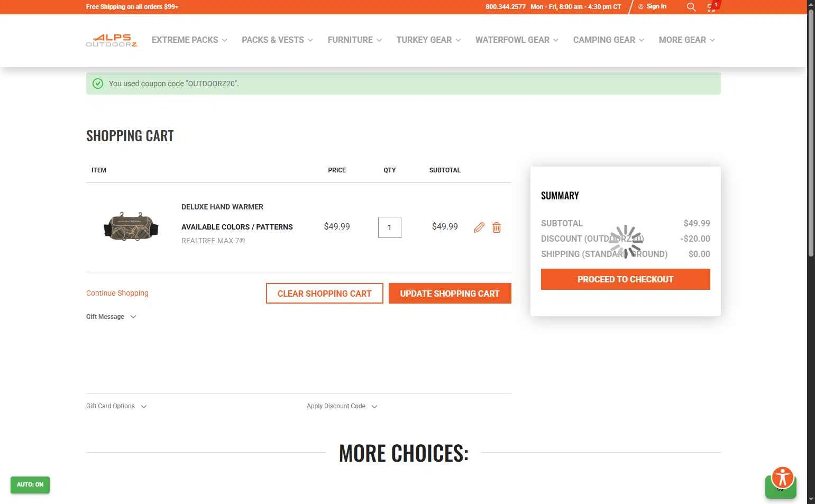
Task: Click the Realtree MAX-7 pattern text
Action: point(213,241)
